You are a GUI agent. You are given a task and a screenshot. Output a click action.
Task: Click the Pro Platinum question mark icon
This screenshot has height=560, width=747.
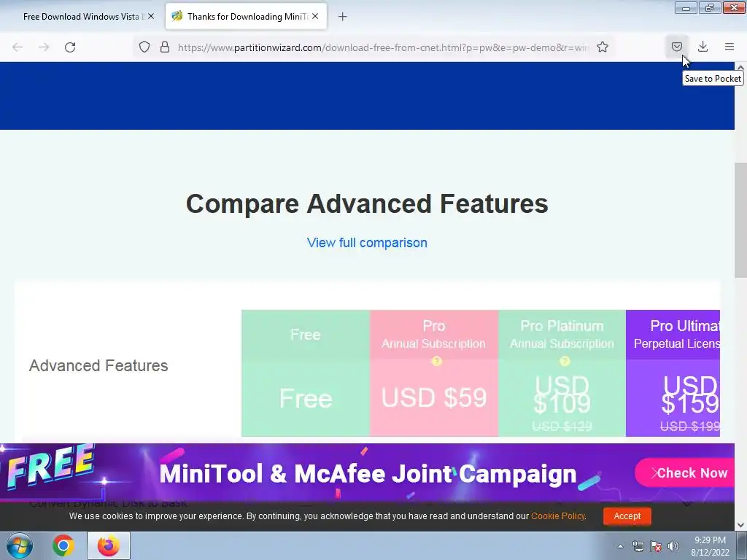565,362
